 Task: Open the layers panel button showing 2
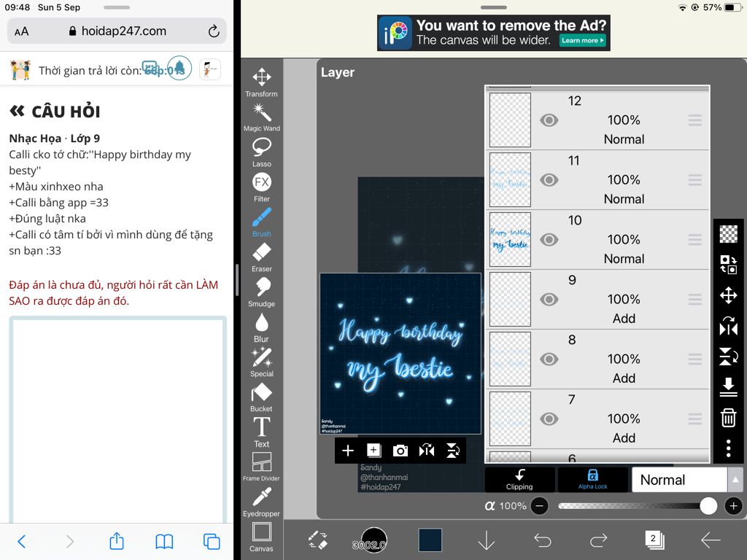pyautogui.click(x=654, y=540)
